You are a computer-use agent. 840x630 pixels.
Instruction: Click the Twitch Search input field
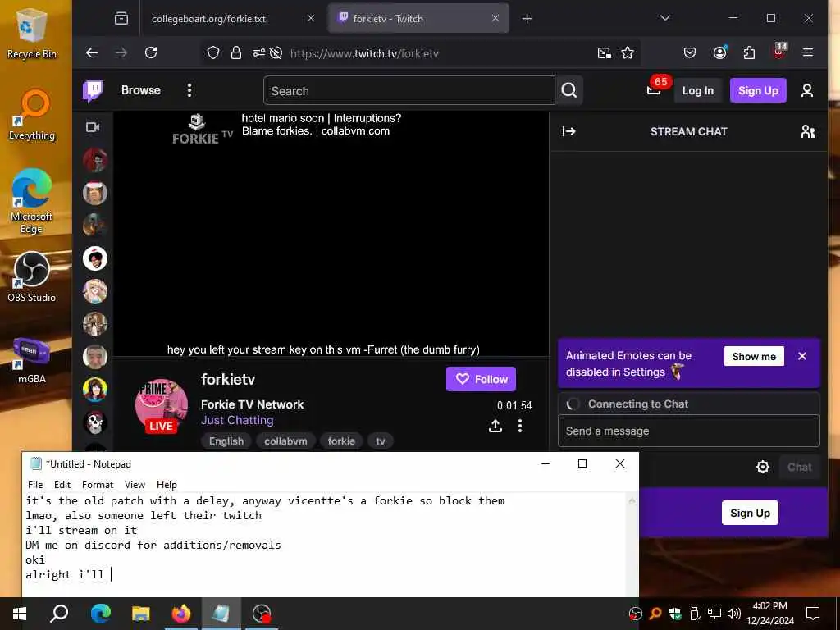[409, 90]
